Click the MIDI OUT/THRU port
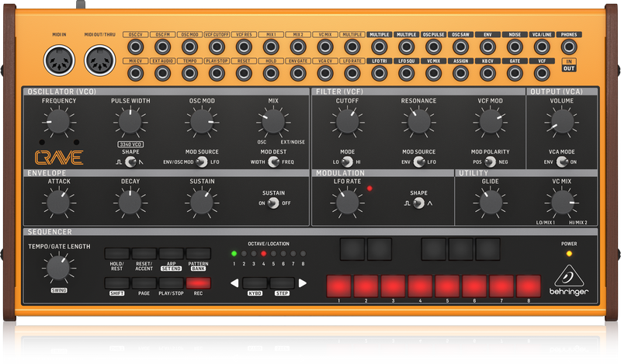The height and width of the screenshot is (364, 621). [99, 61]
